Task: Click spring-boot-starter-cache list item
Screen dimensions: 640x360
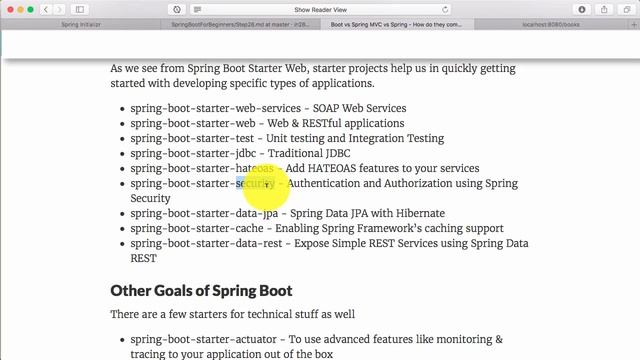Action: coord(317,228)
